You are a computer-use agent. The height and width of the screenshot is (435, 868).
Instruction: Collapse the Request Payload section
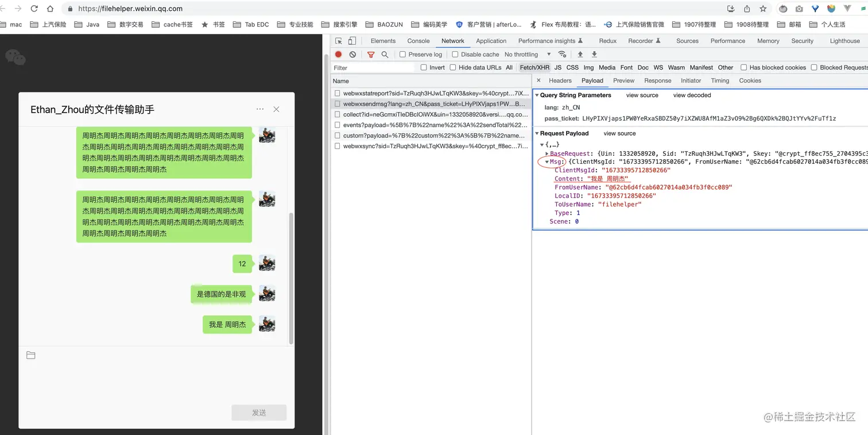pyautogui.click(x=537, y=133)
